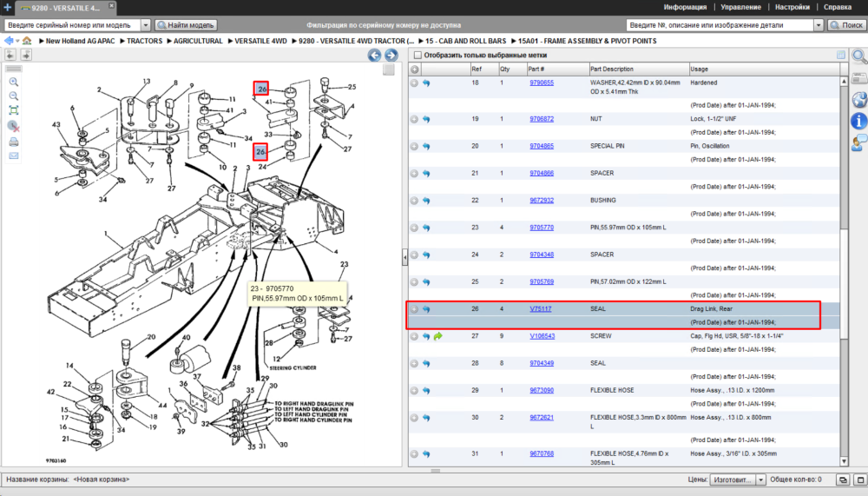Go to next illustration with right arrow
This screenshot has width=868, height=496.
pos(391,55)
